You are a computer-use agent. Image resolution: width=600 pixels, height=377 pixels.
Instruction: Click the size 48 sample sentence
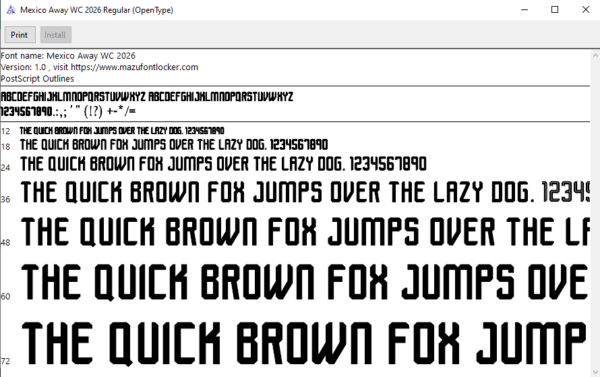[305, 232]
